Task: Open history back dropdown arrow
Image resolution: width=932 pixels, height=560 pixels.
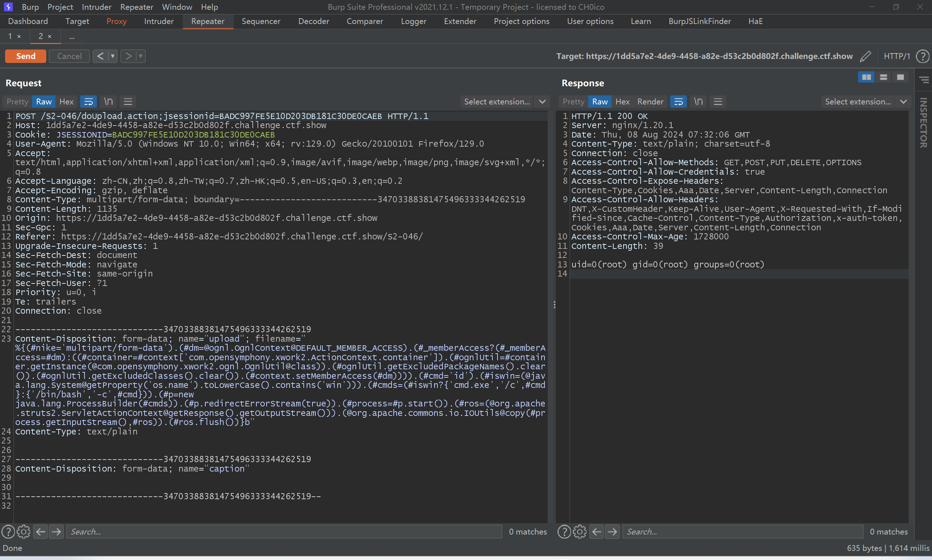Action: (113, 56)
